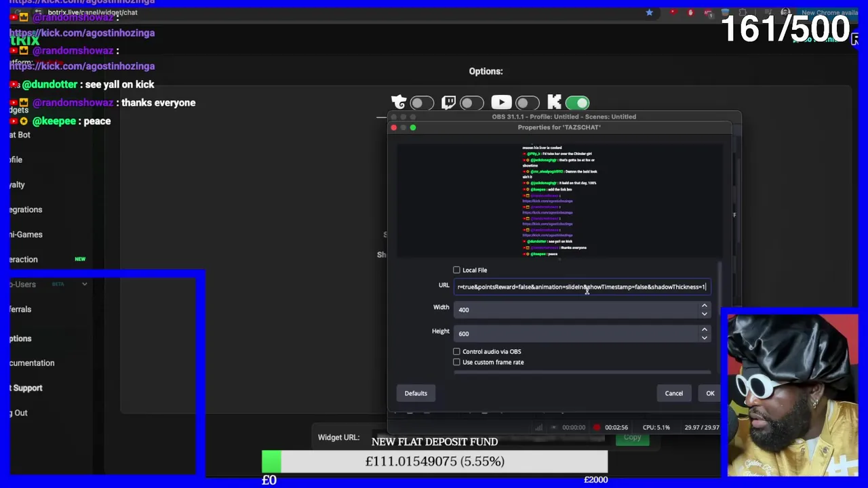Close the Properties for TAZSCHAT window
The image size is (868, 488).
394,127
